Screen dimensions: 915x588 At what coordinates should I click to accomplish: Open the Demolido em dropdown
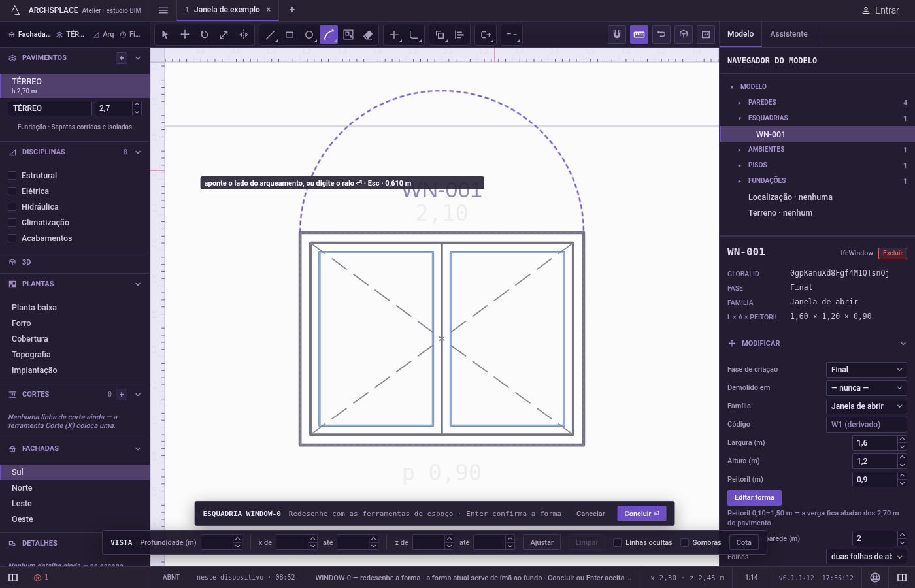point(867,388)
